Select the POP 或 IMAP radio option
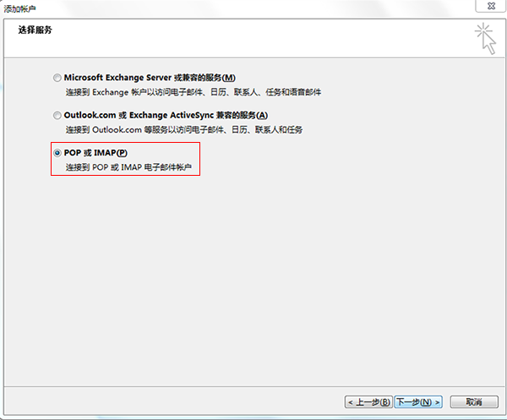Viewport: 507px width, 420px height. click(x=57, y=153)
